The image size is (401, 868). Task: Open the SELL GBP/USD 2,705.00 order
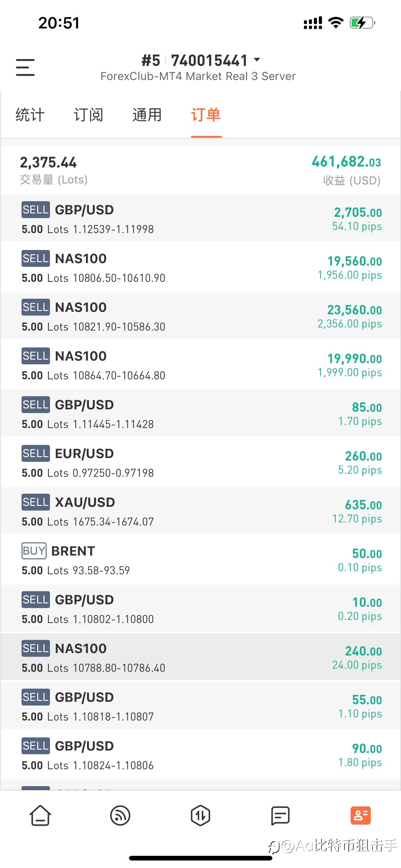pyautogui.click(x=200, y=218)
